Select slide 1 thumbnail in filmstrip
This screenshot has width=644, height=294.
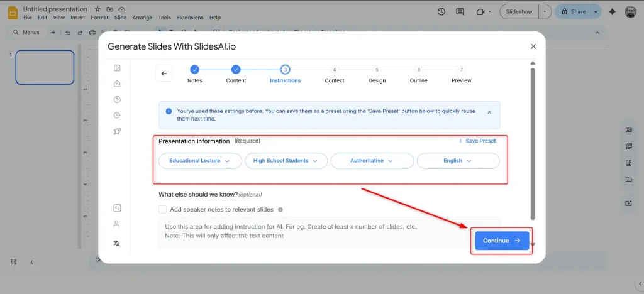coord(45,67)
